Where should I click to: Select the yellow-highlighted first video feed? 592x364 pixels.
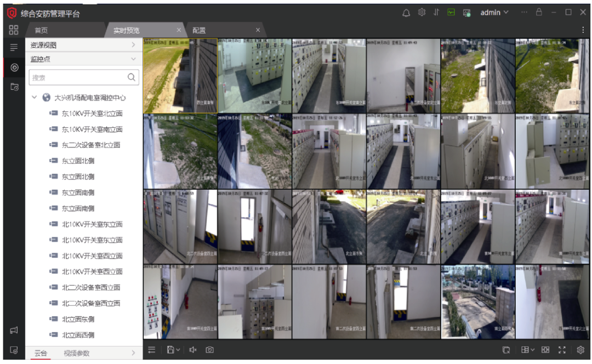pos(180,76)
